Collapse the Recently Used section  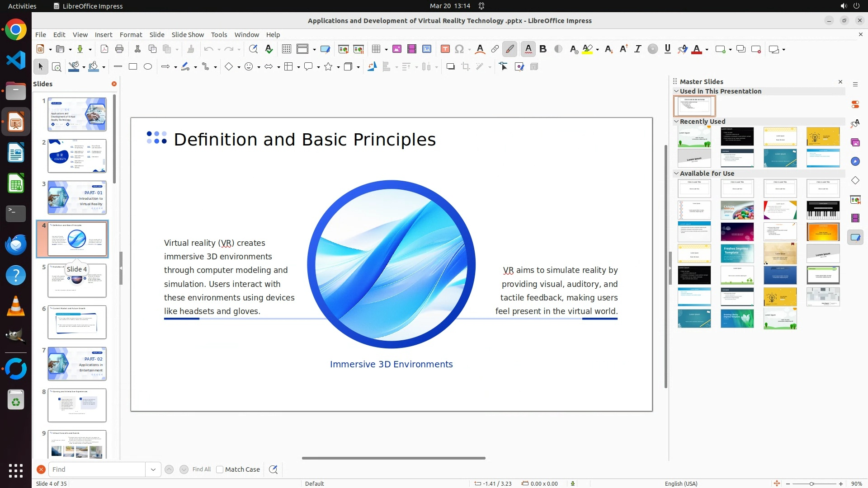pos(676,122)
